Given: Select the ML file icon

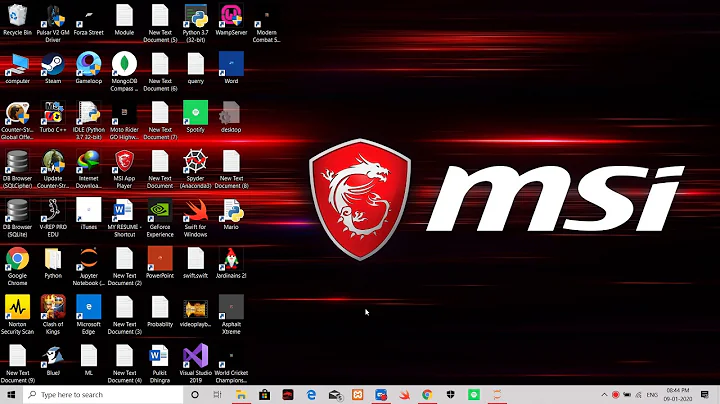Looking at the screenshot, I should click(89, 360).
